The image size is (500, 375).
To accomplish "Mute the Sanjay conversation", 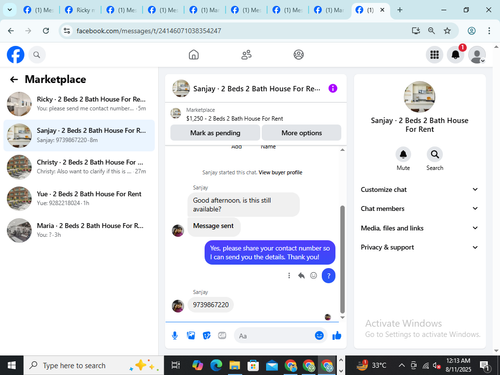I will point(403,154).
